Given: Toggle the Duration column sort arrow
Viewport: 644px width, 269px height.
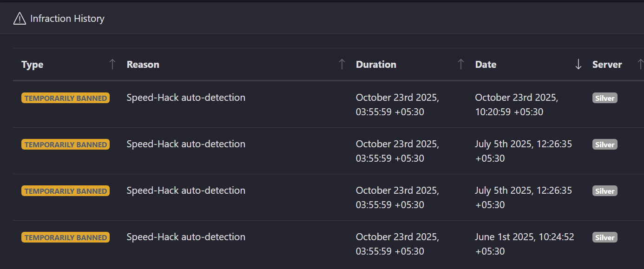Looking at the screenshot, I should 461,65.
